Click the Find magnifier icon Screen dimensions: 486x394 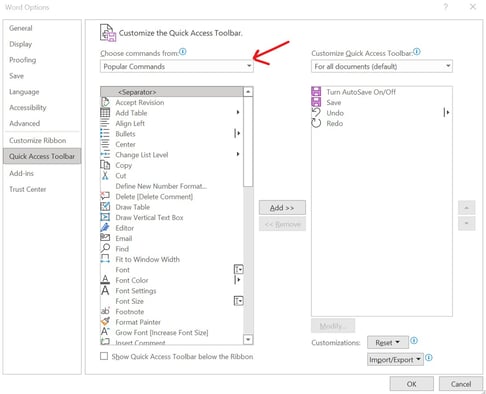(x=105, y=248)
